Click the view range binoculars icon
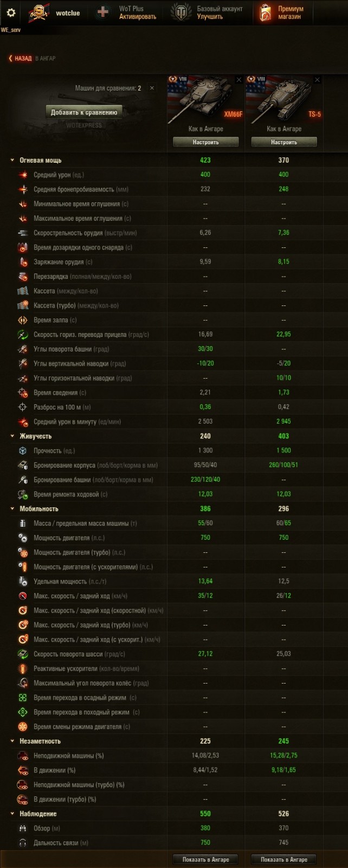The height and width of the screenshot is (868, 348). pos(23,828)
